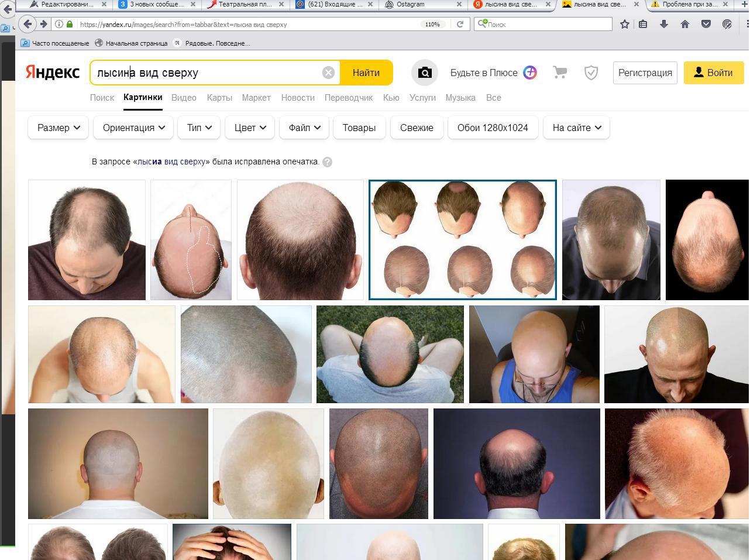
Task: Enable the Обои 1280x1024 filter
Action: click(x=493, y=128)
